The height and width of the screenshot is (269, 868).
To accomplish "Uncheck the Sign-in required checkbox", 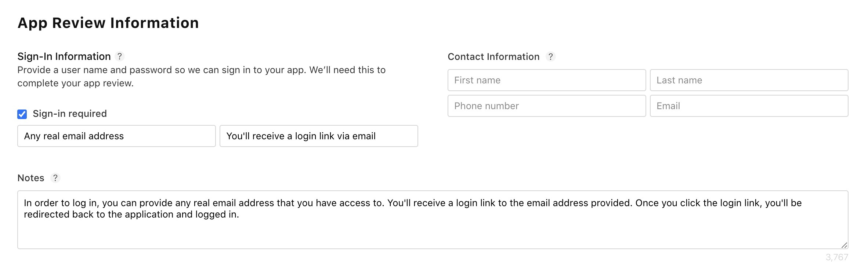I will point(22,114).
